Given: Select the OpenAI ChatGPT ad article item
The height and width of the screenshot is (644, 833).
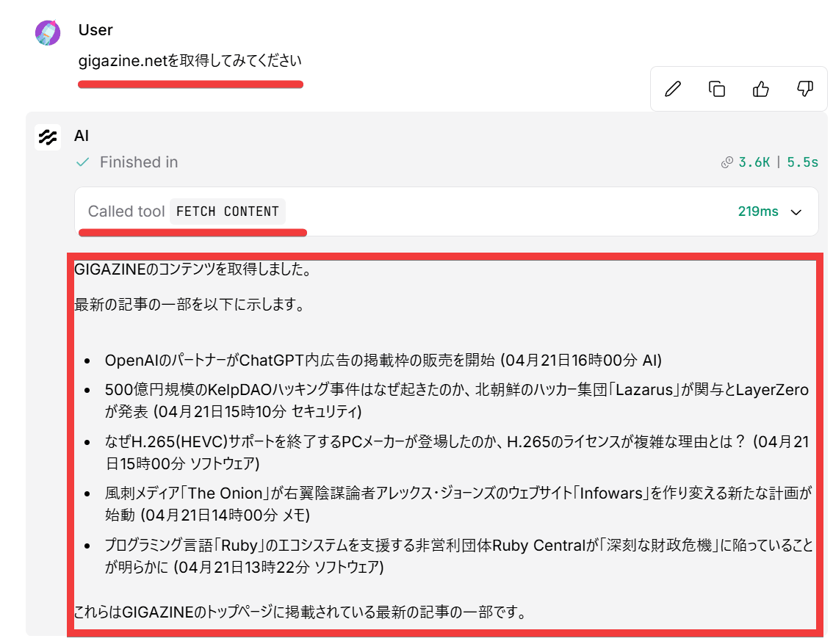Looking at the screenshot, I should pyautogui.click(x=383, y=361).
